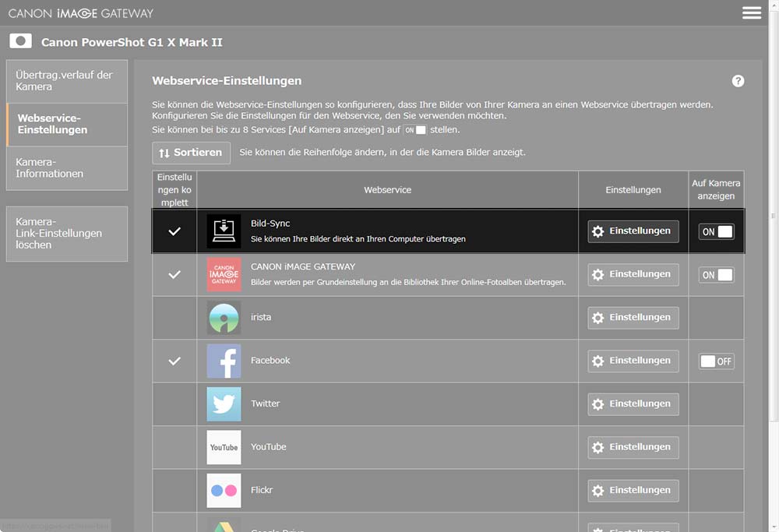Screen dimensions: 779x532
Task: Turn off Bild-Sync camera display toggle
Action: pos(716,231)
